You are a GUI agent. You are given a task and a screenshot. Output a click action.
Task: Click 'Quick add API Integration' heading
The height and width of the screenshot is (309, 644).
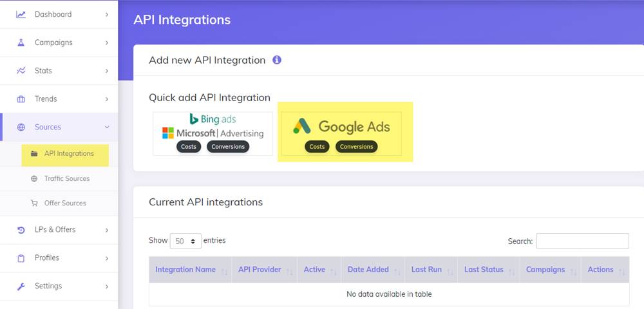pyautogui.click(x=209, y=98)
